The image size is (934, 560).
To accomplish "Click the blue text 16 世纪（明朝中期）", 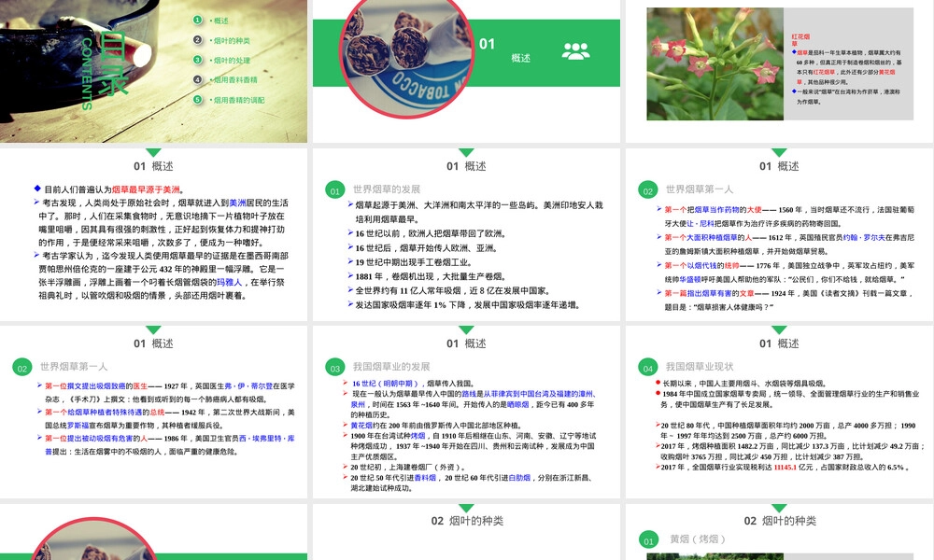I will [x=388, y=384].
